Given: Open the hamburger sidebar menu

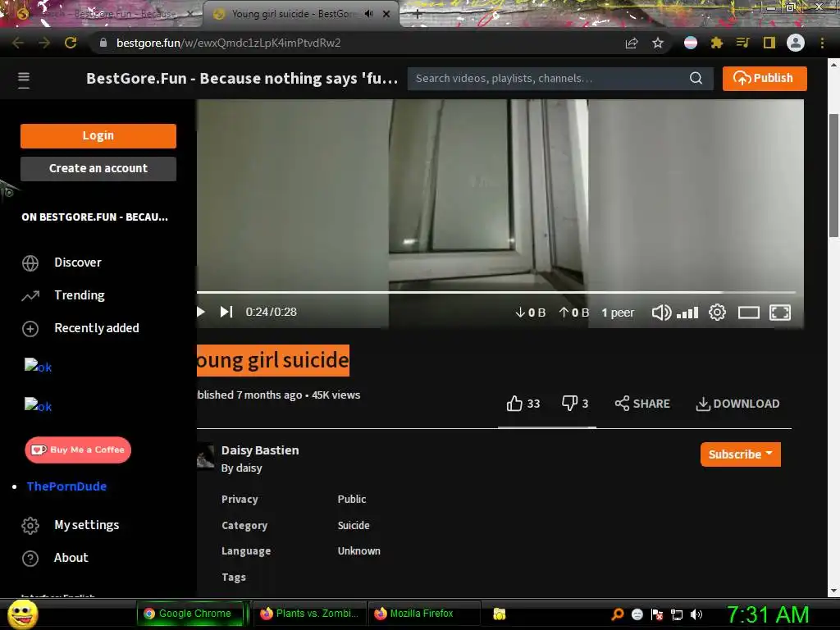Looking at the screenshot, I should tap(24, 80).
